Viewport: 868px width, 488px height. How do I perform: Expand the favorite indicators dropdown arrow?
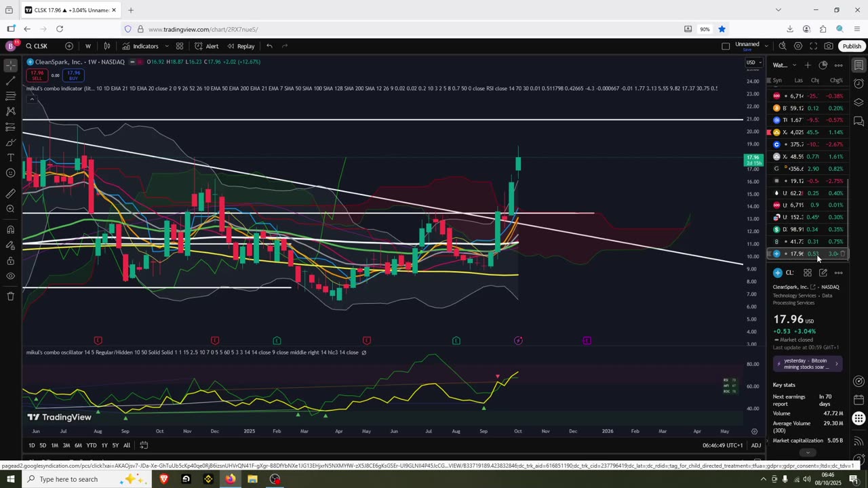[x=166, y=46]
